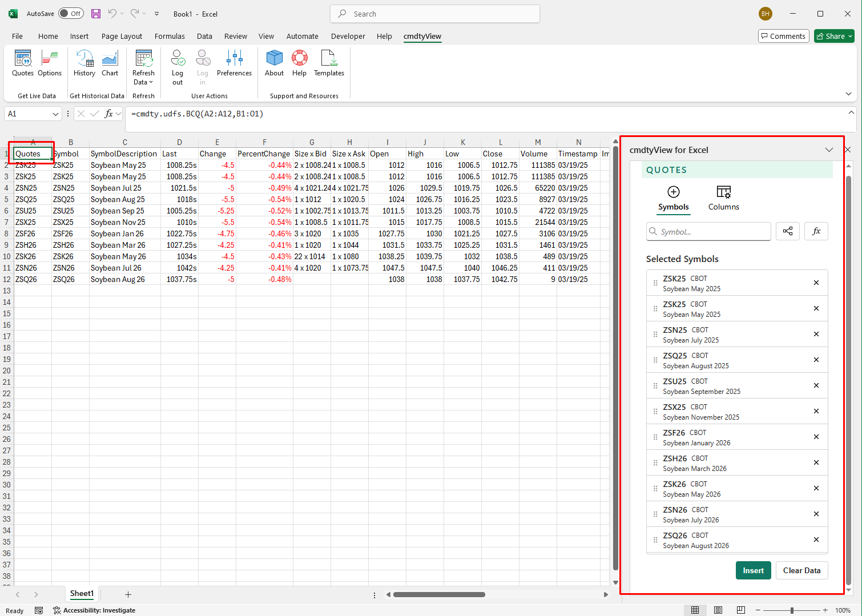Select Normal view in status bar
Screen dimensions: 862x616
tap(695, 610)
